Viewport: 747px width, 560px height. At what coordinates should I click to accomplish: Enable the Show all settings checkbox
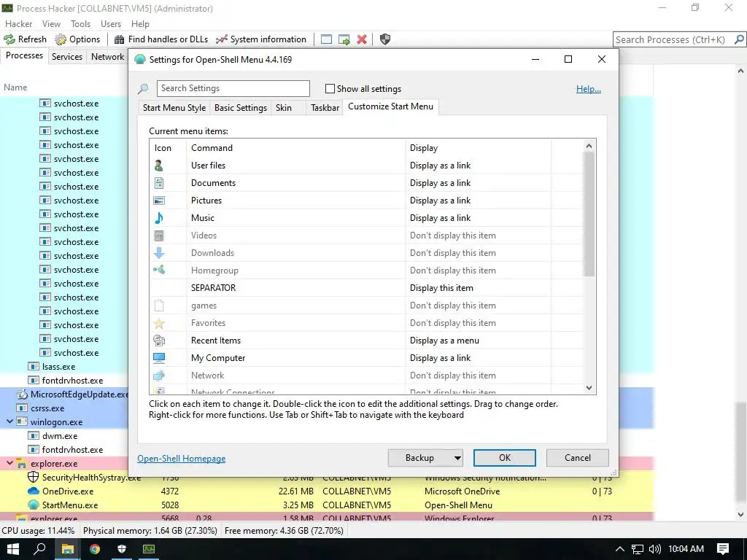pos(330,88)
